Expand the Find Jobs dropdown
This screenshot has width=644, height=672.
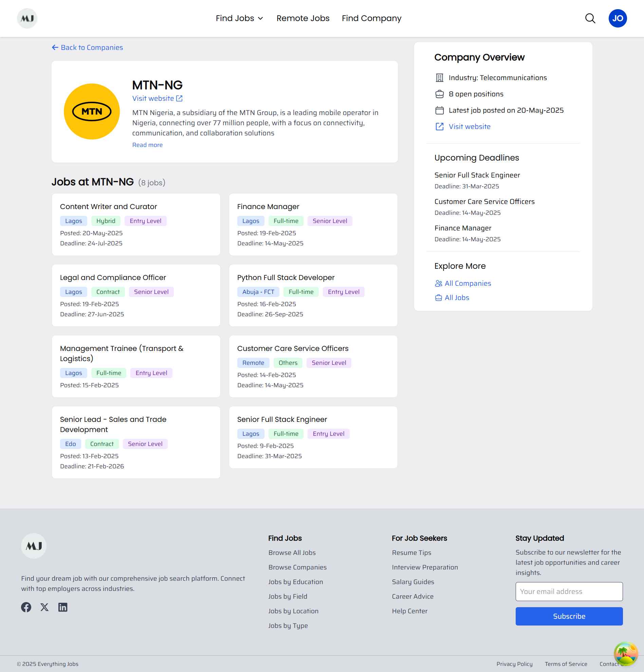239,18
